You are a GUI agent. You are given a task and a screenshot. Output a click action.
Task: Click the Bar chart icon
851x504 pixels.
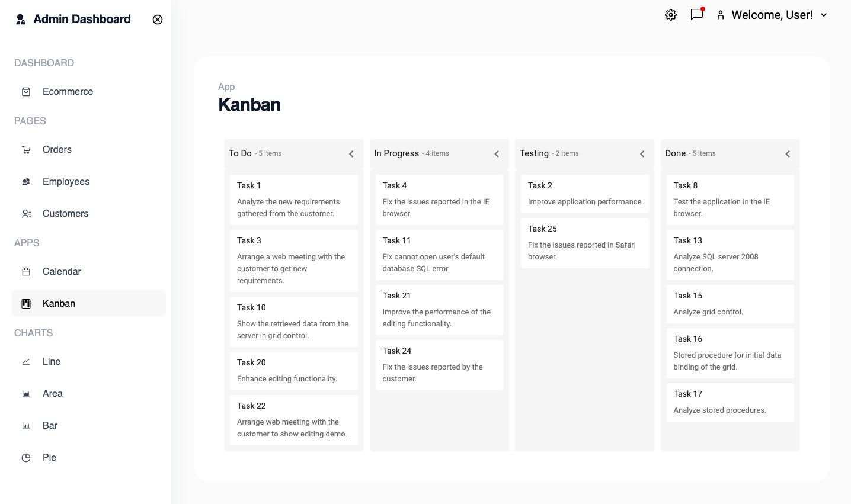25,425
